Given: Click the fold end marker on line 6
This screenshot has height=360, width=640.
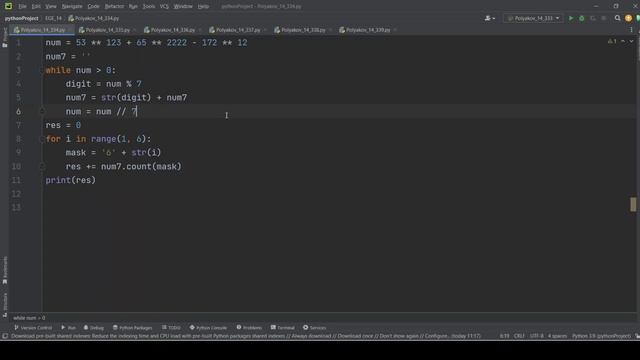Looking at the screenshot, I should point(42,111).
